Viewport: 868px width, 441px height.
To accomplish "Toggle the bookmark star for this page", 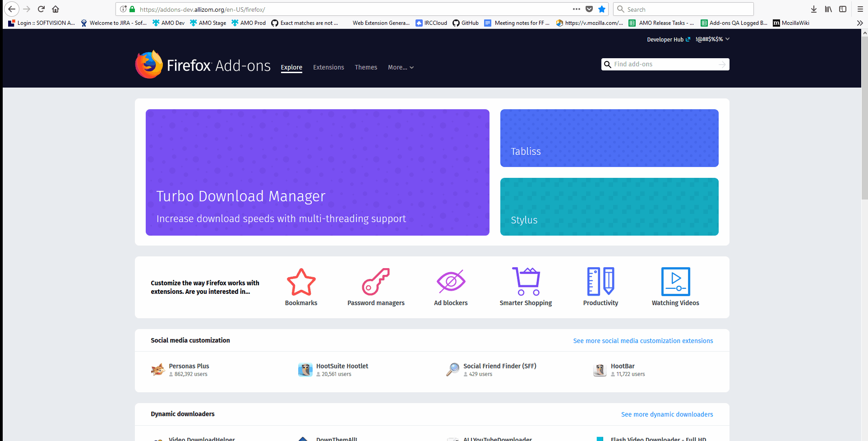I will click(x=602, y=9).
